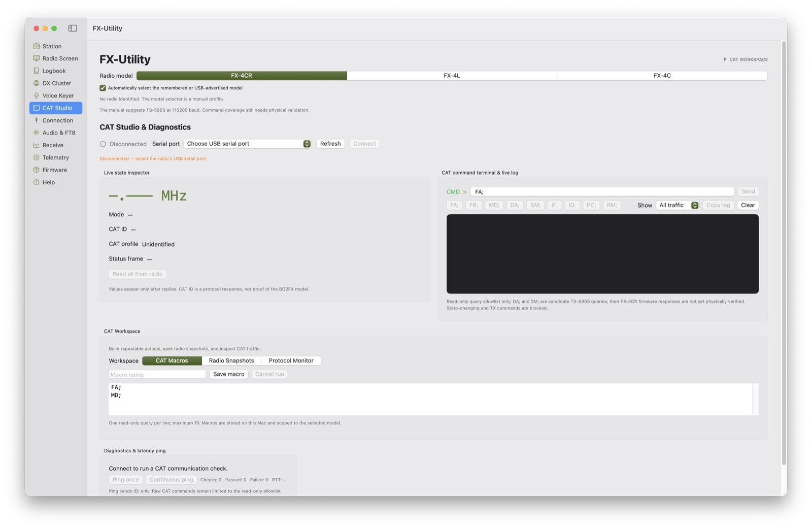Image resolution: width=812 pixels, height=529 pixels.
Task: Toggle the sidebar visibility icon
Action: click(73, 28)
